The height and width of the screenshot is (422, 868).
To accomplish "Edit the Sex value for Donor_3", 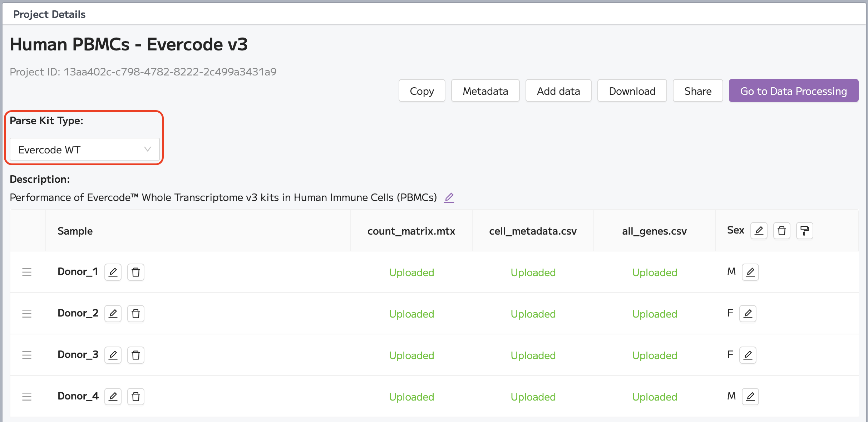I will 748,355.
